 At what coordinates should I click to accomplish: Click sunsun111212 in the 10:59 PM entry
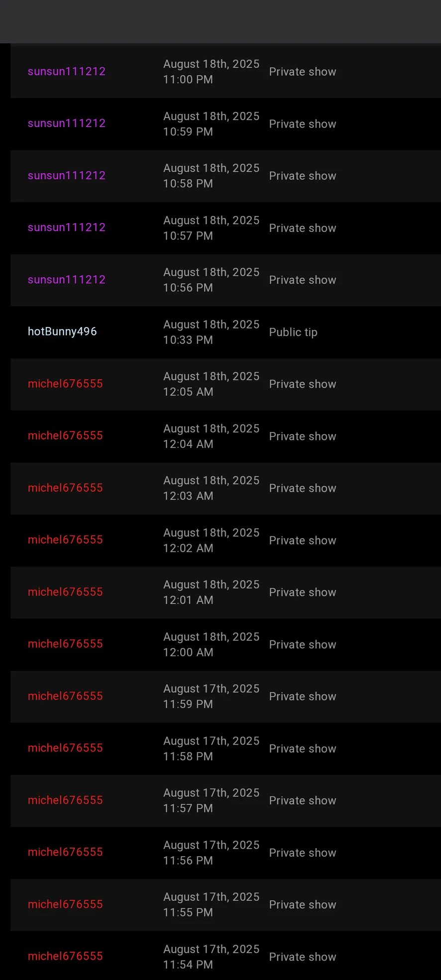(x=67, y=123)
